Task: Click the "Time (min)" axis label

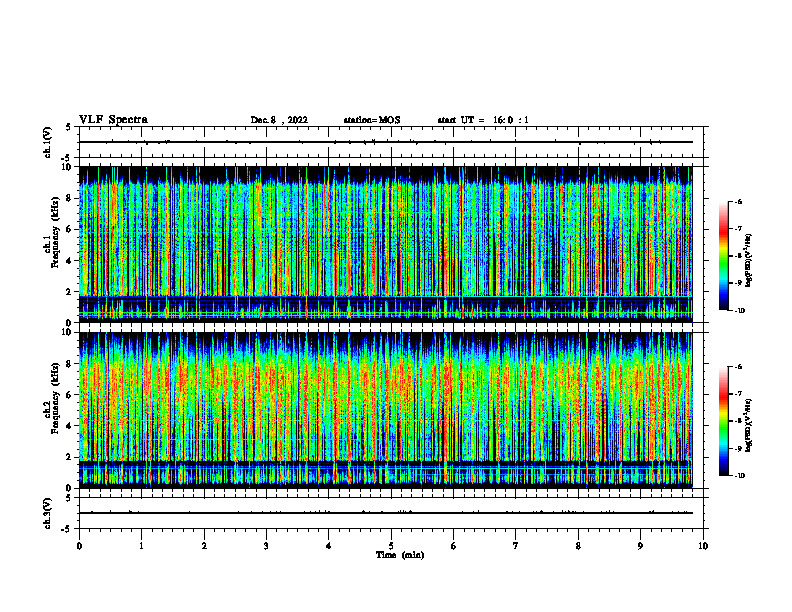Action: (x=400, y=555)
